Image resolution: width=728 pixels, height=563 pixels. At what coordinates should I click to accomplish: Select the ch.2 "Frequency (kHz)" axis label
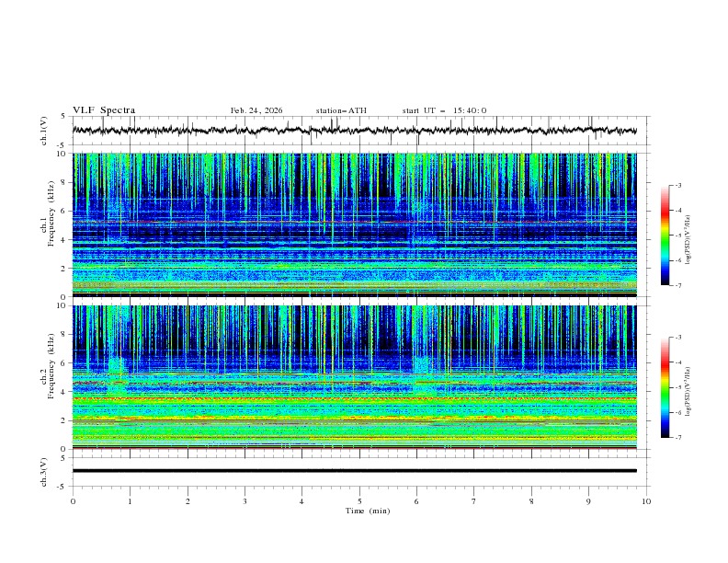tap(51, 366)
